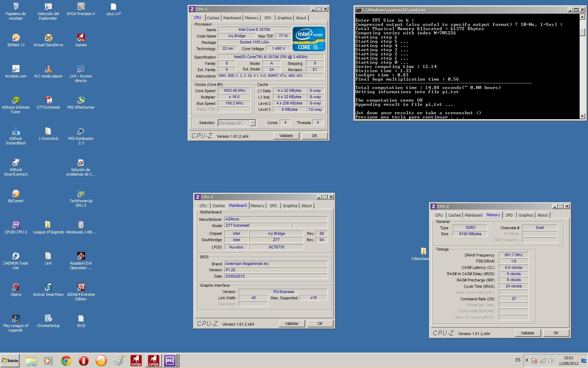This screenshot has width=588, height=368.
Task: Open the cpuz.cvf file icon
Action: point(113,9)
